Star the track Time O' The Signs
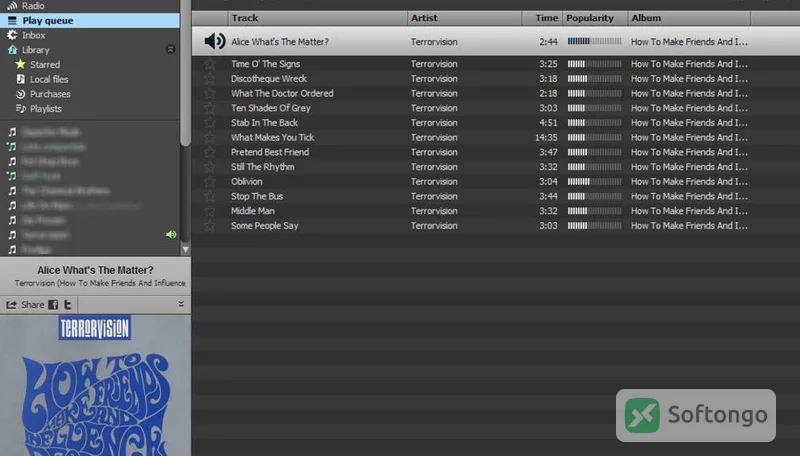 tap(209, 64)
